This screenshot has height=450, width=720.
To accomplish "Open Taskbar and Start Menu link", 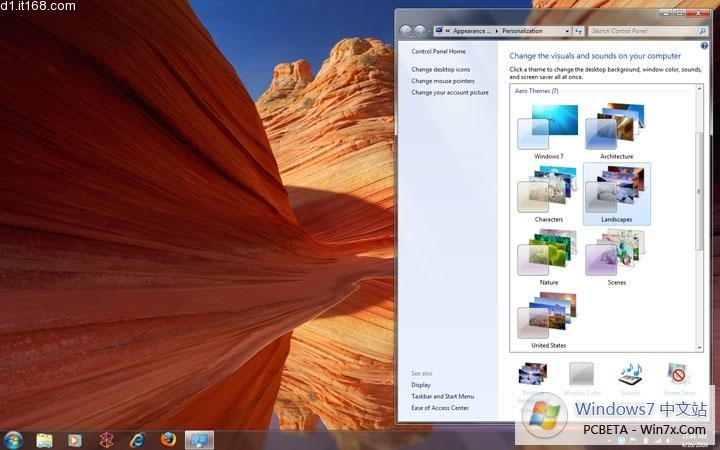I will tap(442, 396).
